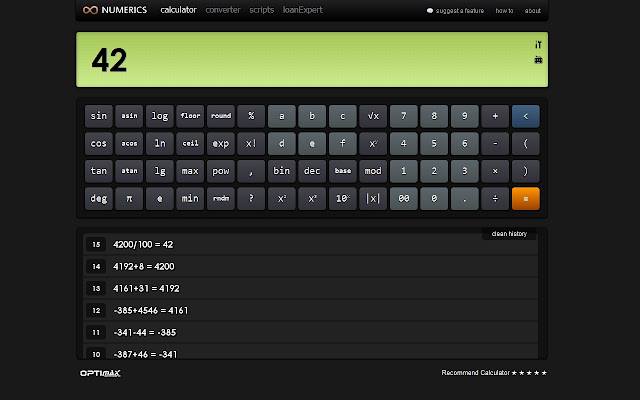Click the multiplication × key
This screenshot has width=640, height=400.
tap(495, 171)
